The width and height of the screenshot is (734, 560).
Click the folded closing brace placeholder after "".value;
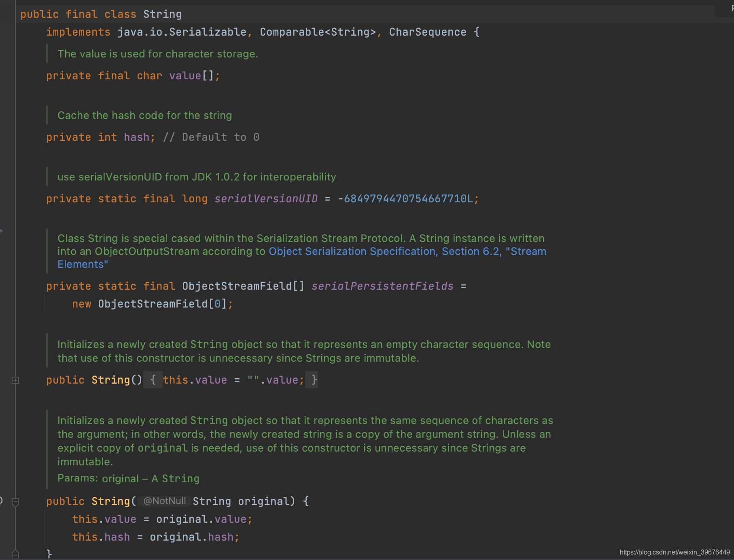click(312, 380)
